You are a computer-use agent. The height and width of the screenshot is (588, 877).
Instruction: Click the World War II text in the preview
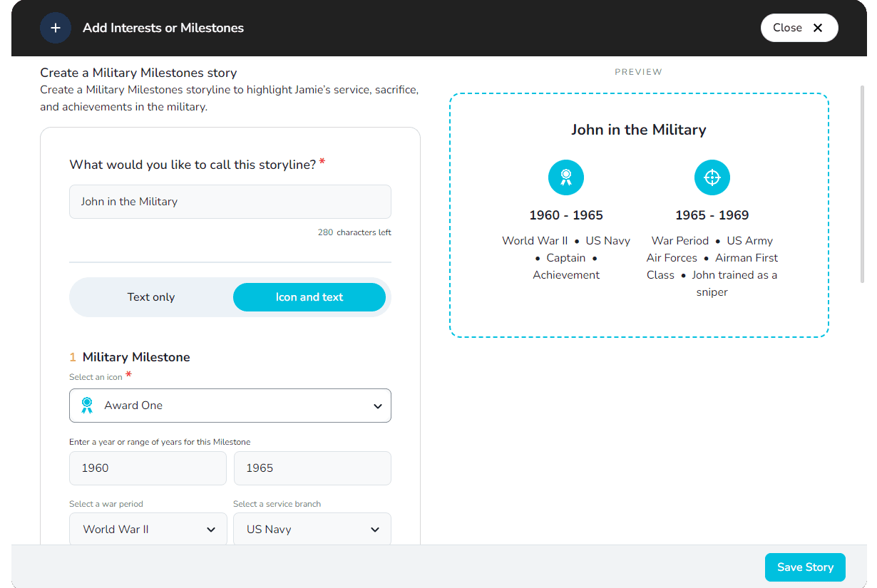coord(535,240)
